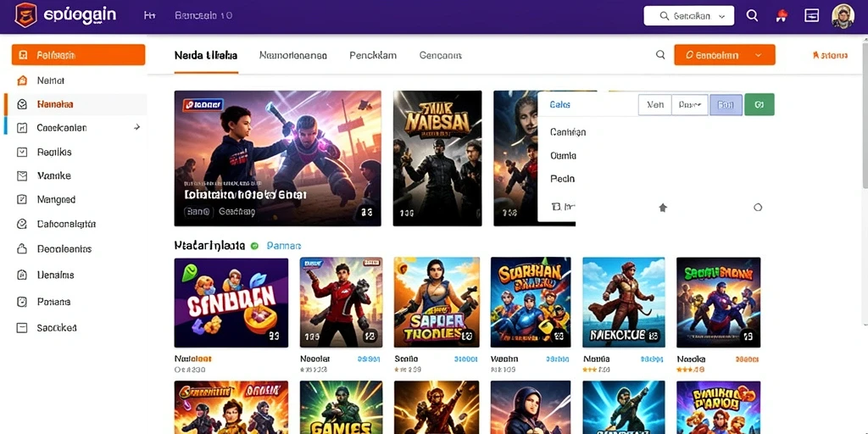The image size is (868, 434).
Task: Click the star icon in the dropdown panel
Action: point(663,208)
